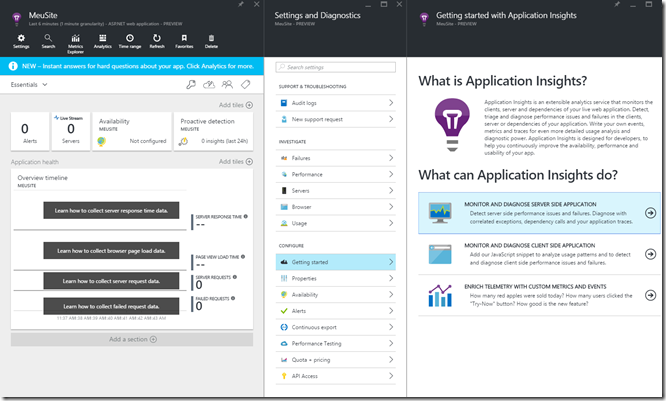Change the Time range
The width and height of the screenshot is (666, 401).
pyautogui.click(x=130, y=42)
